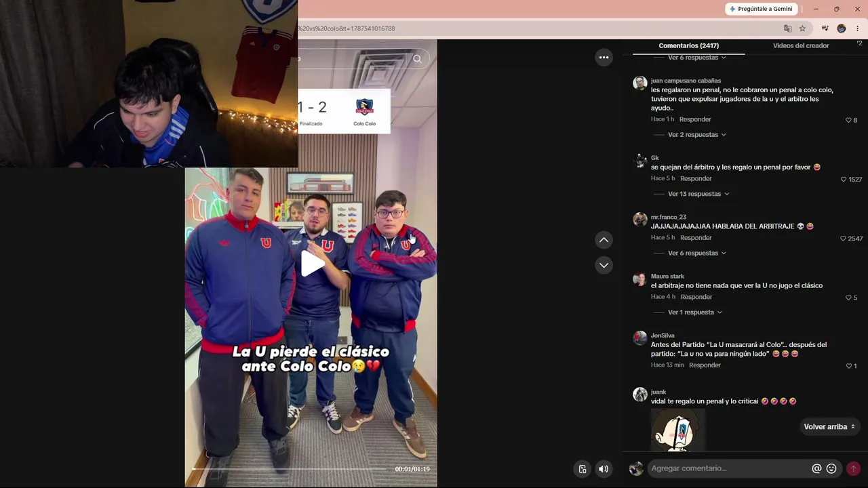868x488 pixels.
Task: Bookmark this page with the star icon
Action: [x=802, y=28]
